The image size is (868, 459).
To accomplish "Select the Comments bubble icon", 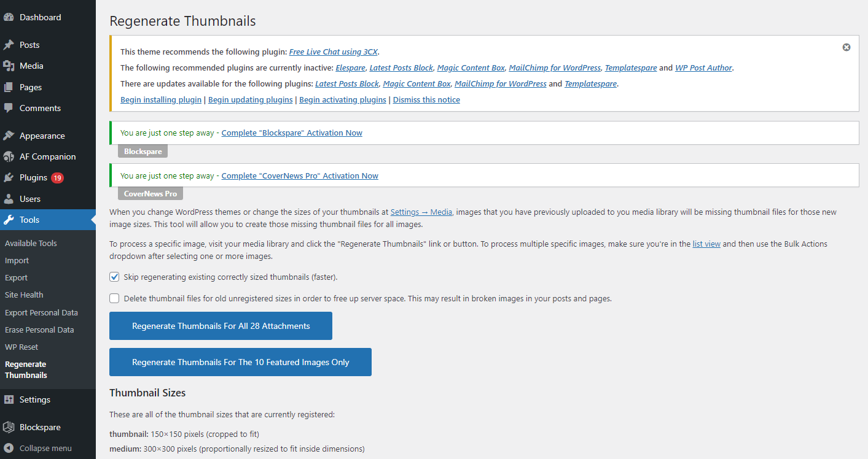I will coord(9,108).
